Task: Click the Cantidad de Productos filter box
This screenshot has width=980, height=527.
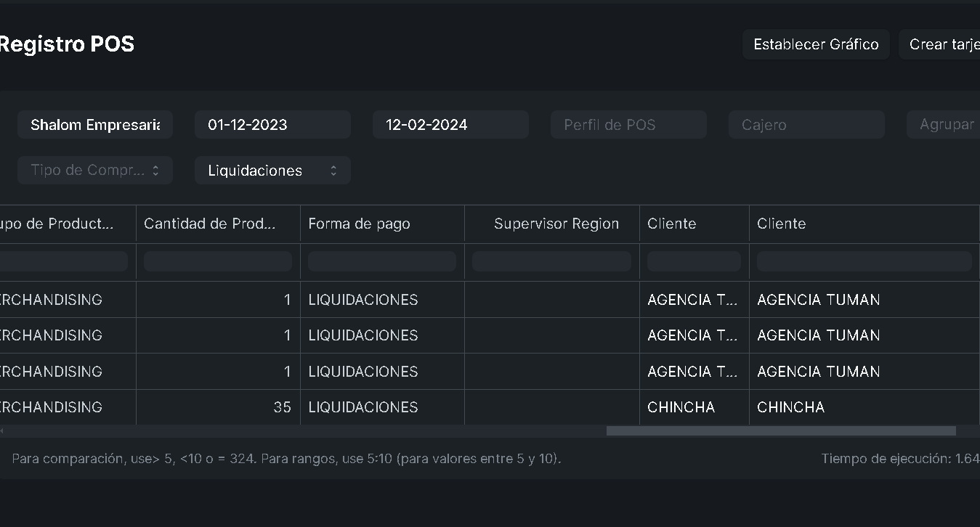Action: pos(218,261)
